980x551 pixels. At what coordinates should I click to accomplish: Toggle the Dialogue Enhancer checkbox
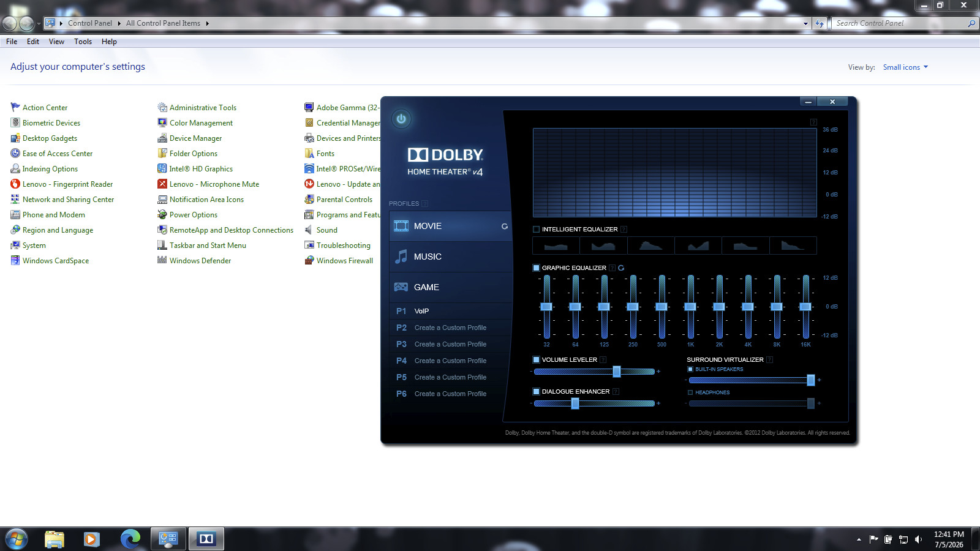[x=537, y=392]
